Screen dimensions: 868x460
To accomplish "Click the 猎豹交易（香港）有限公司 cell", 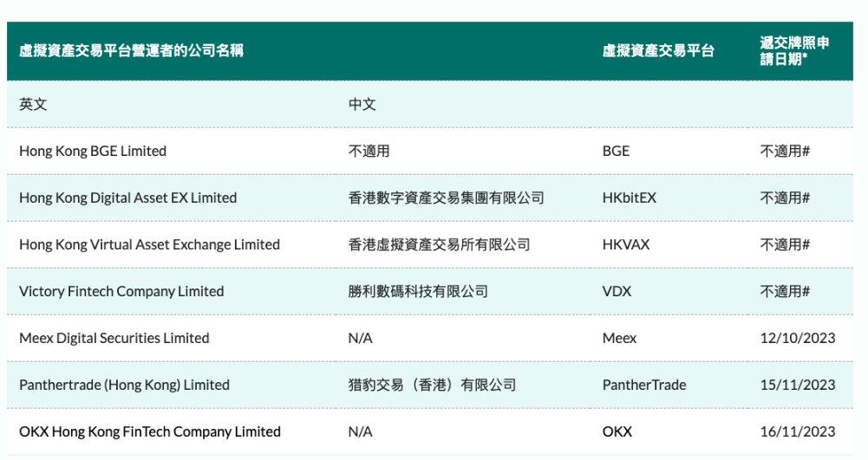I will pyautogui.click(x=432, y=385).
